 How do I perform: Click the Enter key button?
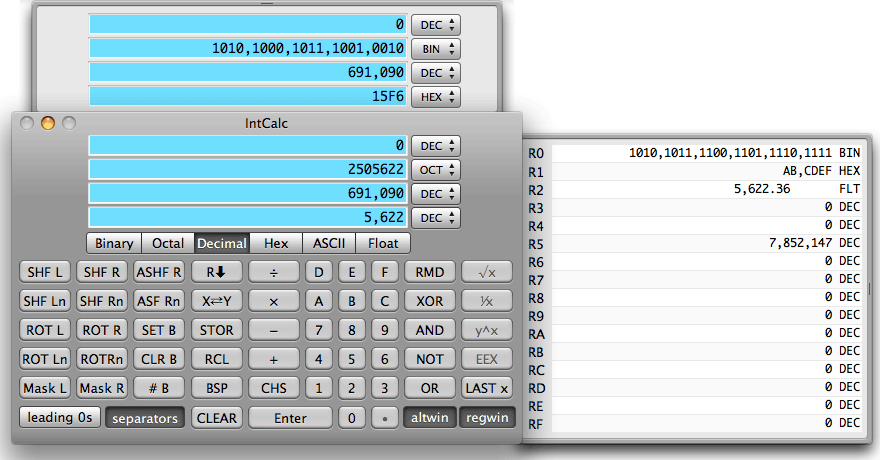pyautogui.click(x=290, y=418)
